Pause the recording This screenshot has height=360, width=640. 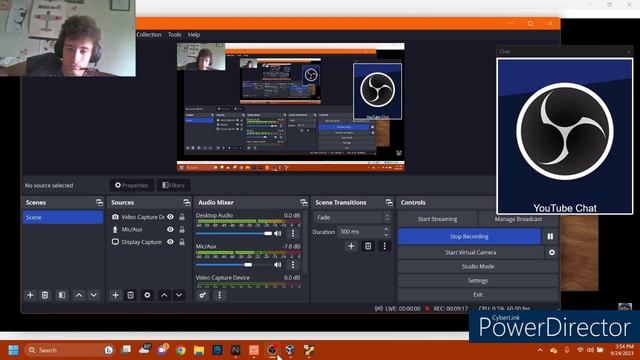[x=550, y=236]
